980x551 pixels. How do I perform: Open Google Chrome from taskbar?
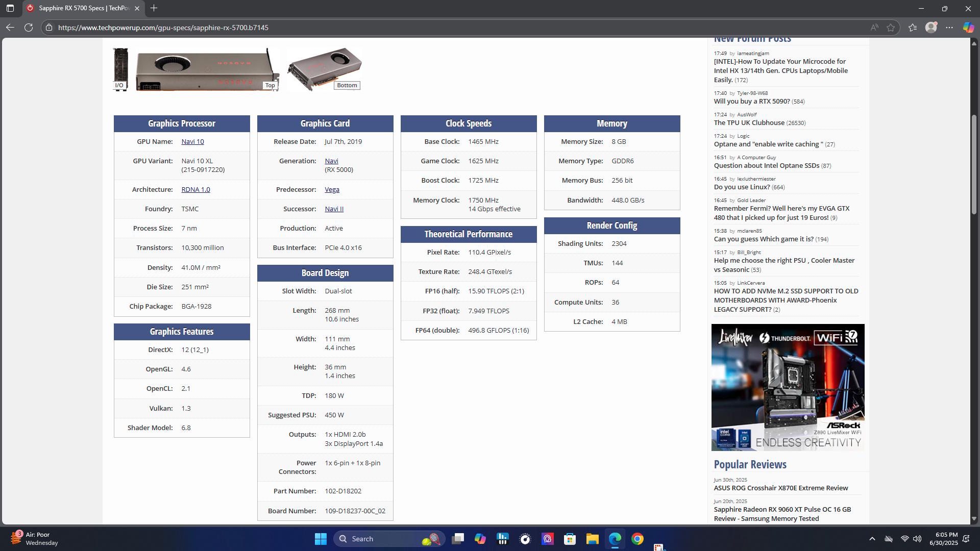638,539
